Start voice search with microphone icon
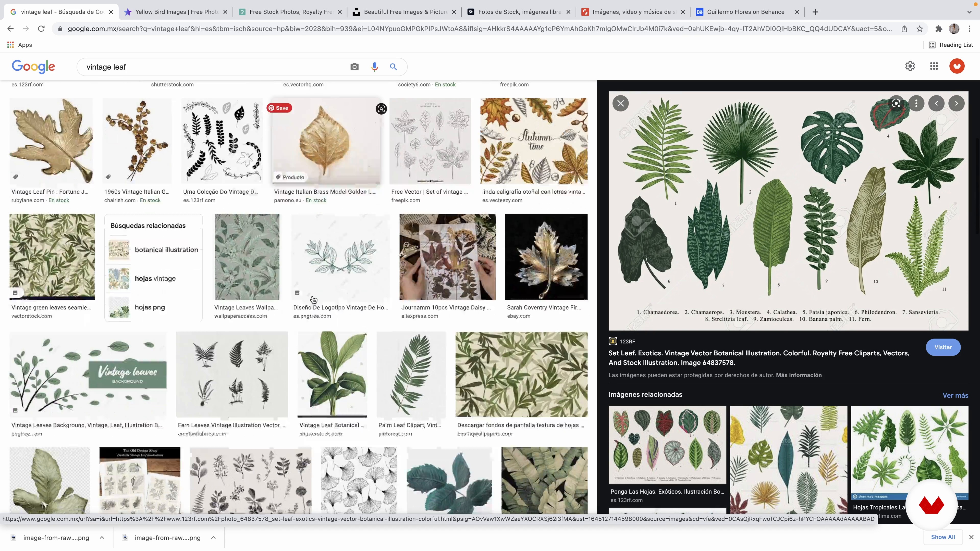 [x=374, y=67]
